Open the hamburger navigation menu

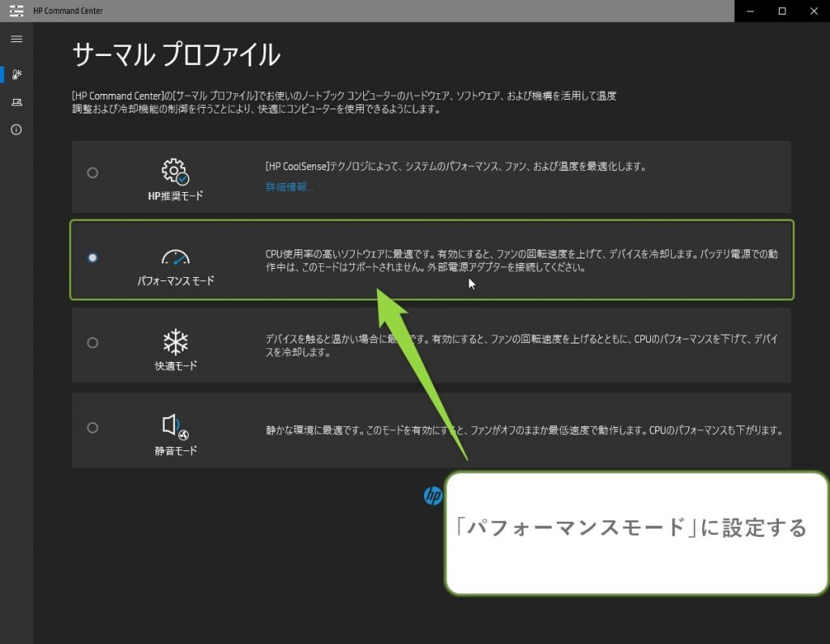(16, 39)
